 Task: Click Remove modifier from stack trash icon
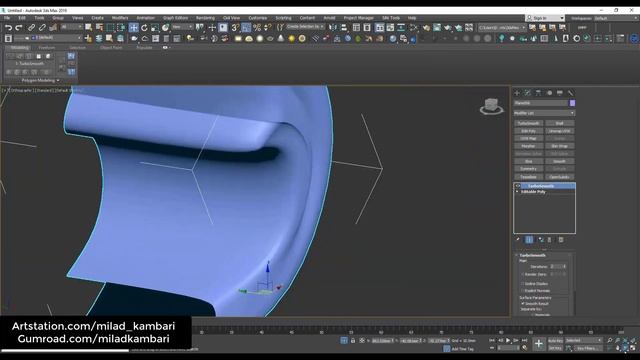(x=549, y=240)
